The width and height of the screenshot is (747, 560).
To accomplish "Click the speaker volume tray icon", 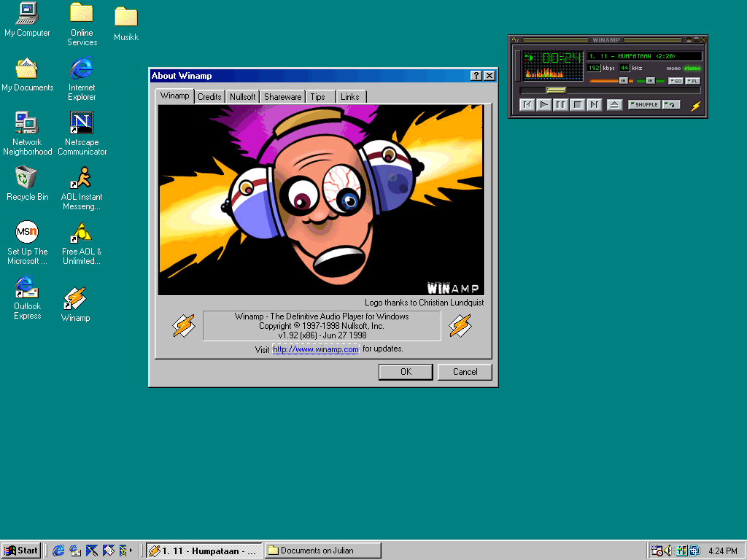I will tap(668, 551).
